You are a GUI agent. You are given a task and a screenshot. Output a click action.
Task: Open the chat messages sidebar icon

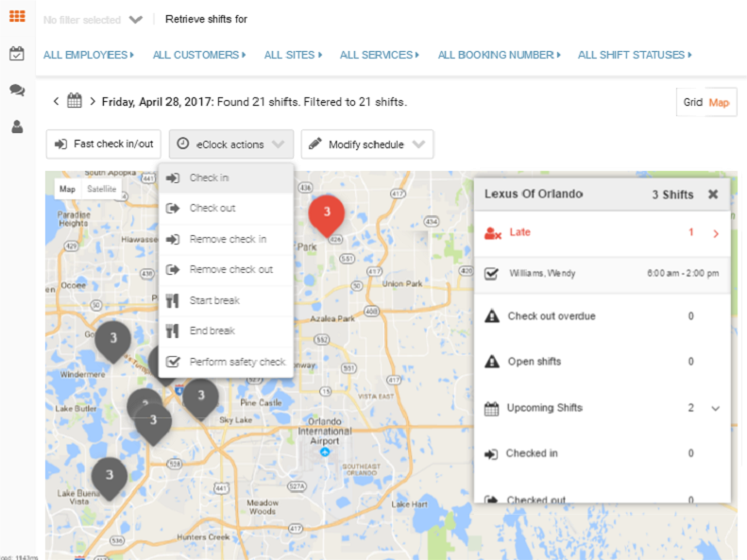17,90
